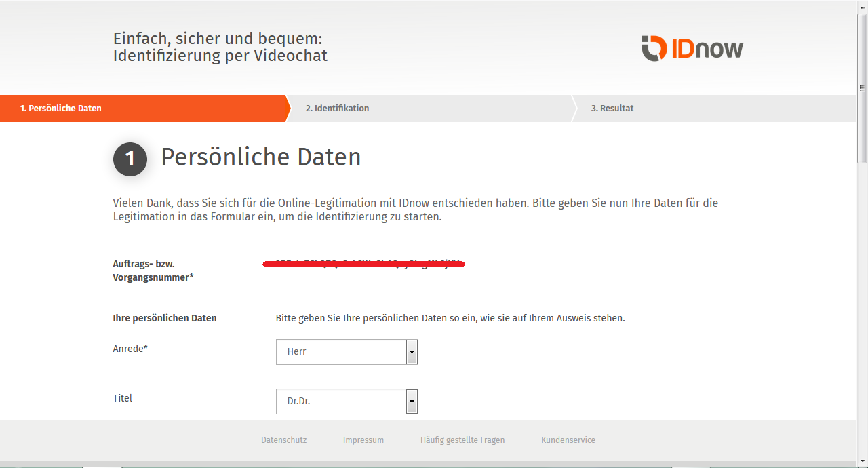The image size is (868, 468).
Task: Click the IDnow logo in the header
Action: pyautogui.click(x=692, y=48)
